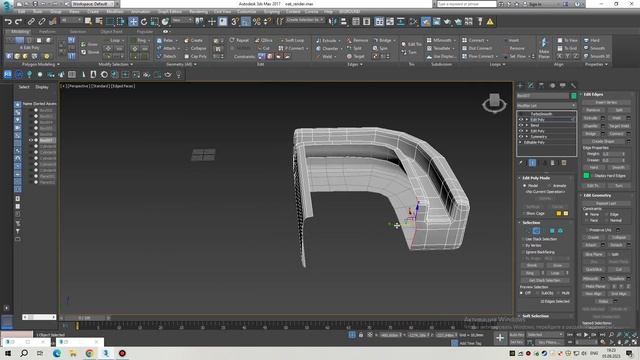Image resolution: width=640 pixels, height=360 pixels.
Task: Click the Align tool icon
Action: [x=343, y=22]
